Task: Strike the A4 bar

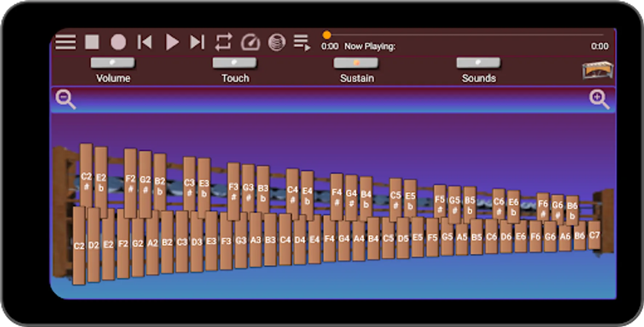Action: click(359, 238)
